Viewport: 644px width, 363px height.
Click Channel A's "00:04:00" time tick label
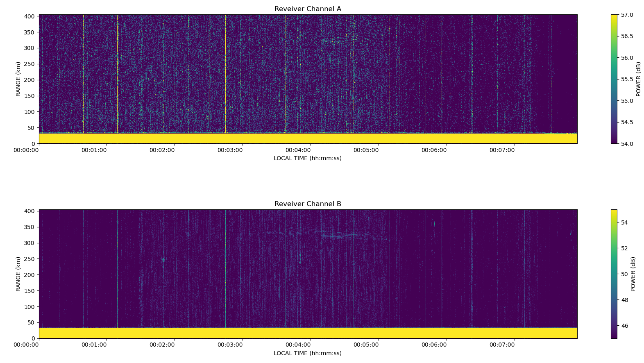point(298,150)
